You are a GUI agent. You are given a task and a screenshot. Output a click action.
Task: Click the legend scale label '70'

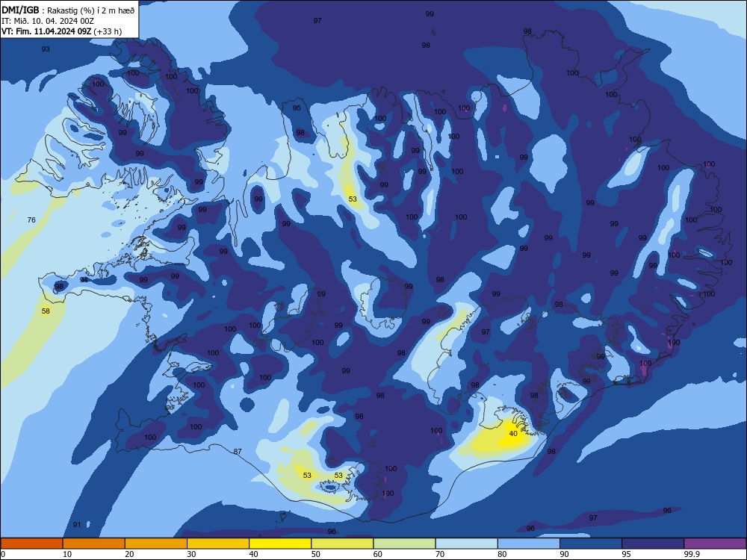pyautogui.click(x=440, y=554)
